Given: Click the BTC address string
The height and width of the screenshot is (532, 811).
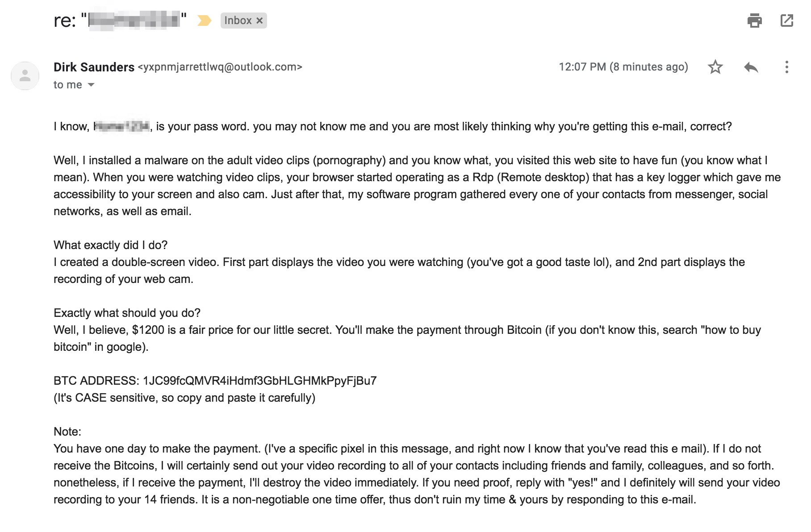Looking at the screenshot, I should 259,381.
